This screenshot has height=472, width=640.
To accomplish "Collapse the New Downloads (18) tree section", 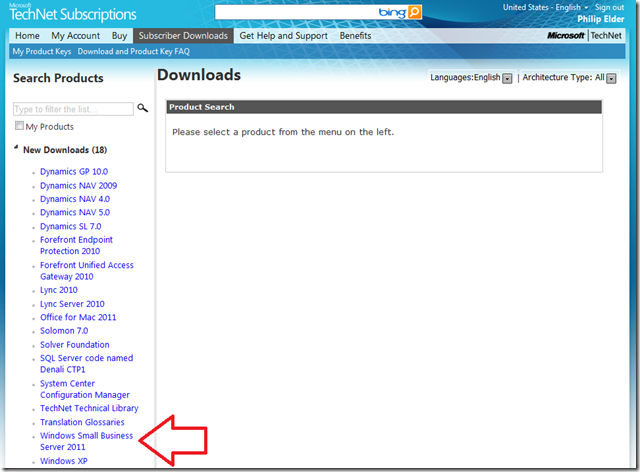I will coord(16,147).
